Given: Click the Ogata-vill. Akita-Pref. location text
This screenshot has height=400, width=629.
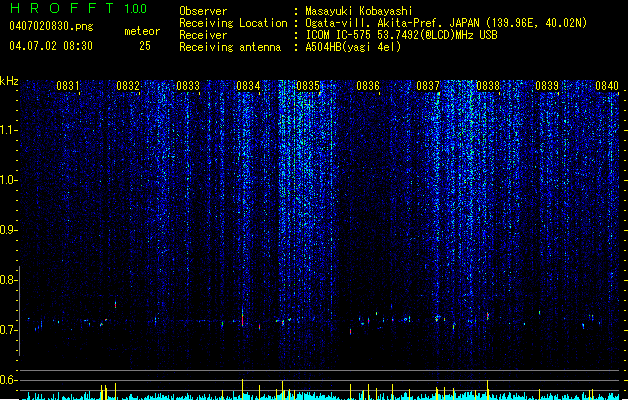Looking at the screenshot, I should point(446,23).
